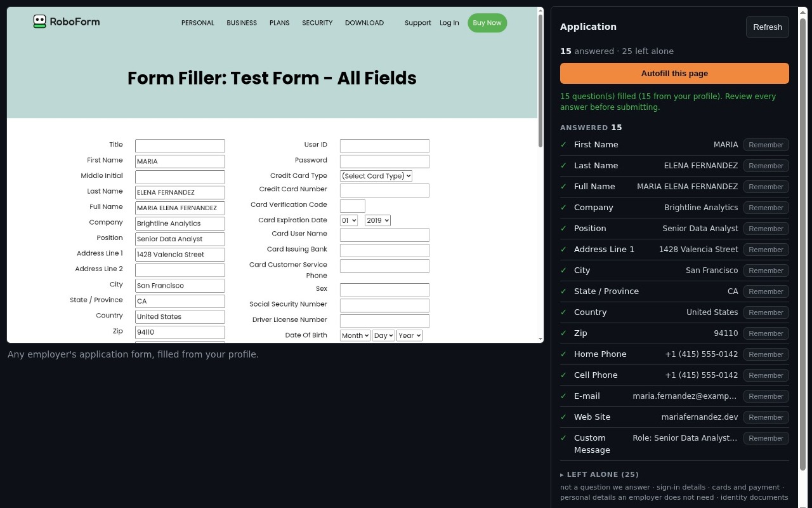The image size is (812, 508).
Task: Open the BUSINESS menu item
Action: point(242,23)
